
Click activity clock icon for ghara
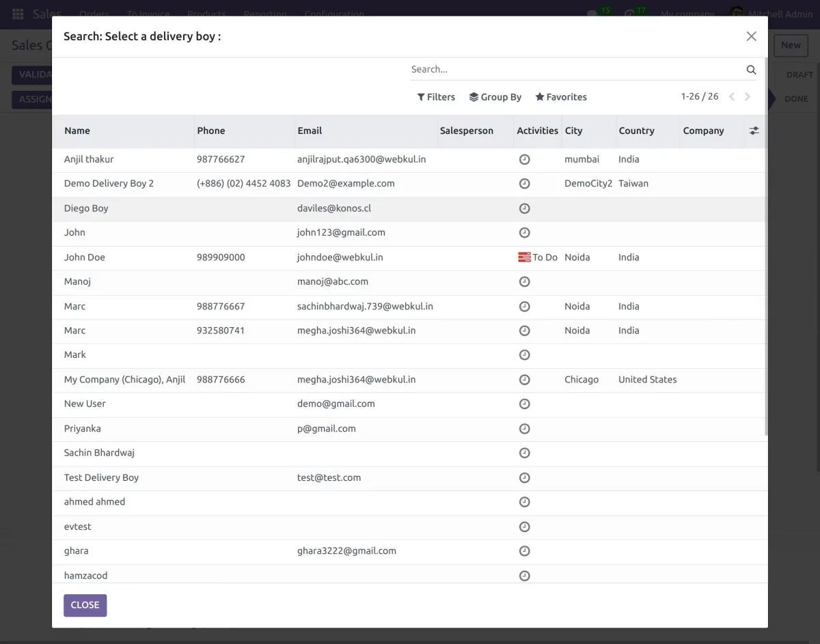coord(524,551)
